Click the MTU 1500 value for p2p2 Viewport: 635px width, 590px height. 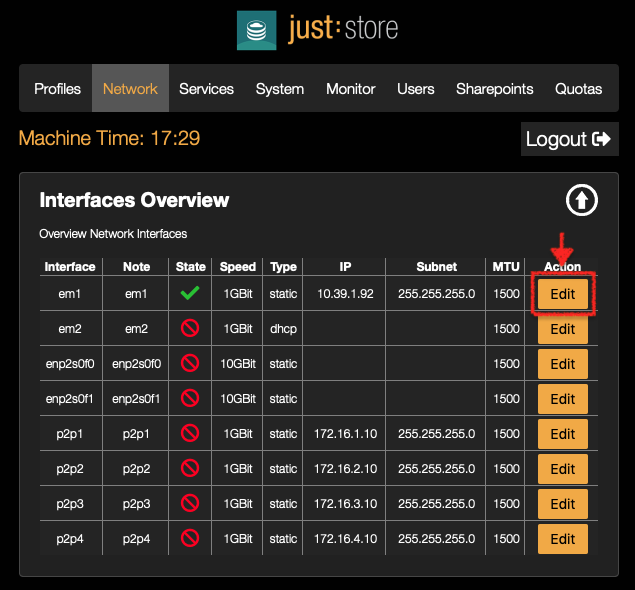506,469
